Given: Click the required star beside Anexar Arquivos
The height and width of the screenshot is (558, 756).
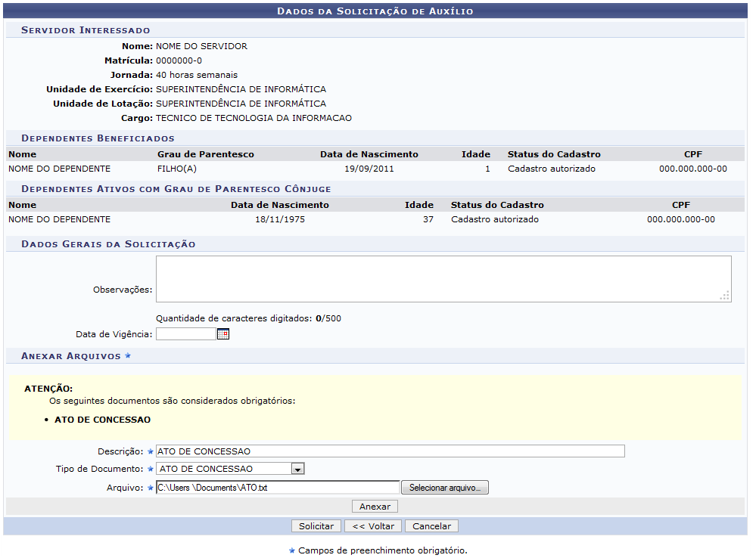Looking at the screenshot, I should click(x=128, y=355).
